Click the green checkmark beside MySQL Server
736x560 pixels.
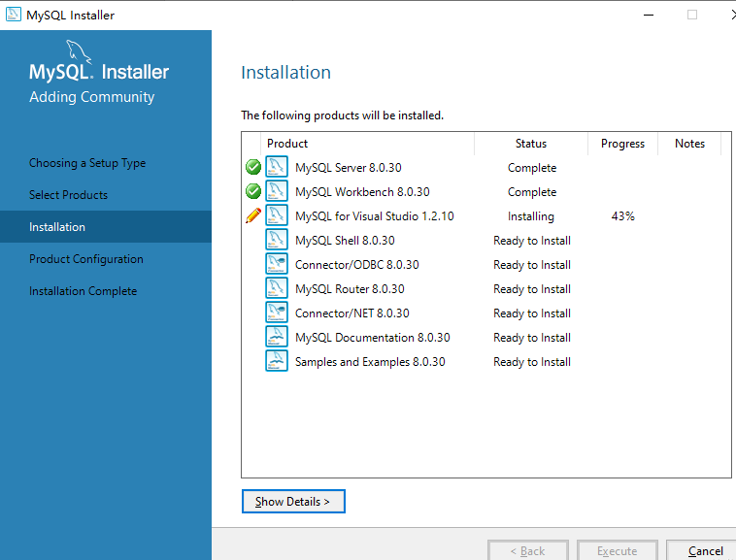pos(253,167)
